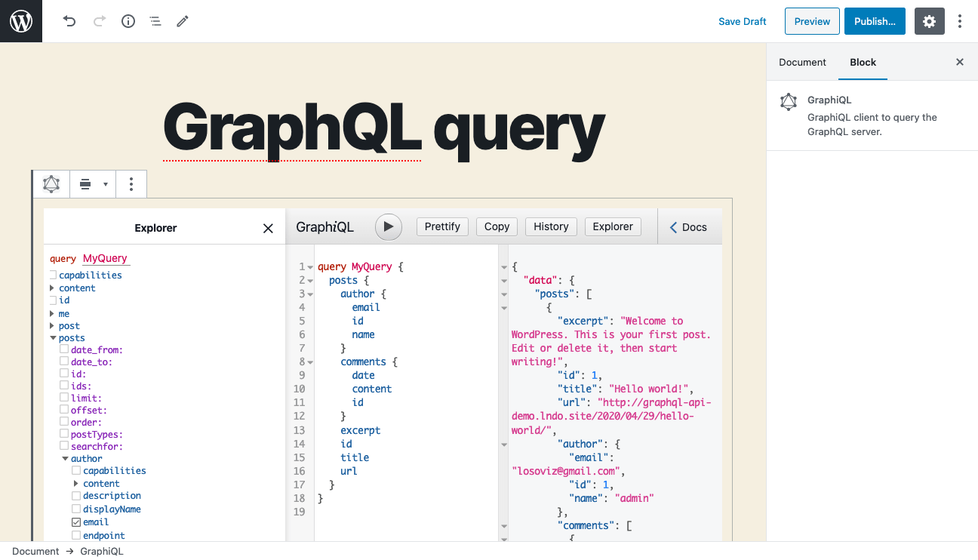
Task: Fold the "author" object in results
Action: pyautogui.click(x=504, y=445)
